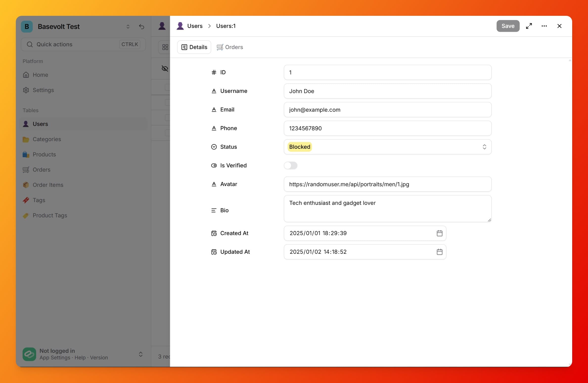Switch to the Orders tab
The image size is (588, 383).
230,47
